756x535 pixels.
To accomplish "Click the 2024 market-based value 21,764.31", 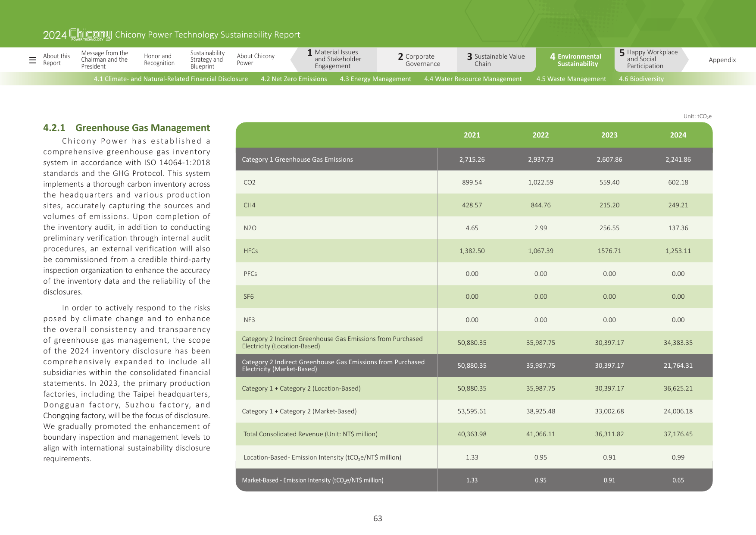I will pos(678,366).
